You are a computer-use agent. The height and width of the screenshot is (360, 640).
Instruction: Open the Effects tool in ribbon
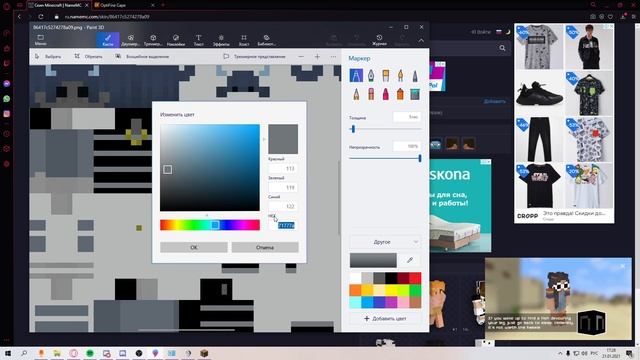(221, 40)
